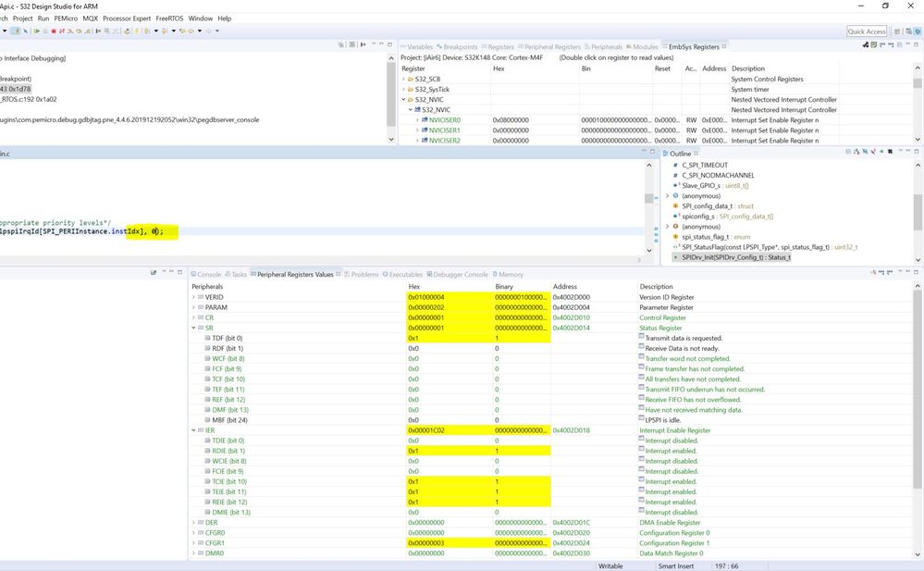Expand the CFGR1 peripheral register
Screen dimensions: 924x571
coord(193,542)
